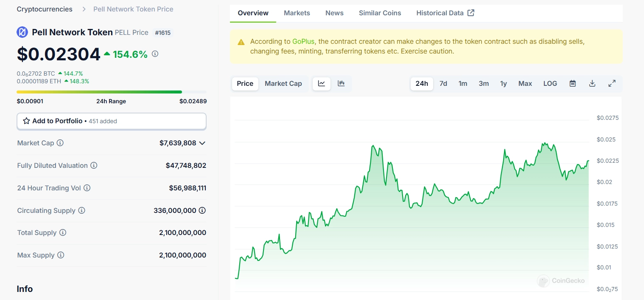Click the info icon next to Market Cap
This screenshot has width=644, height=300.
[x=60, y=143]
